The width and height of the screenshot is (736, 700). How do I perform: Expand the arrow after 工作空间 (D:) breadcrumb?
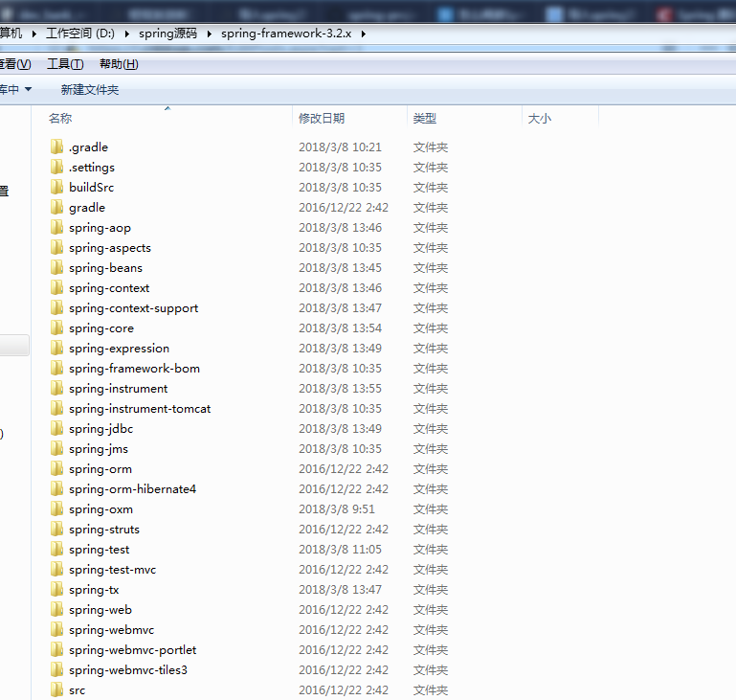126,34
